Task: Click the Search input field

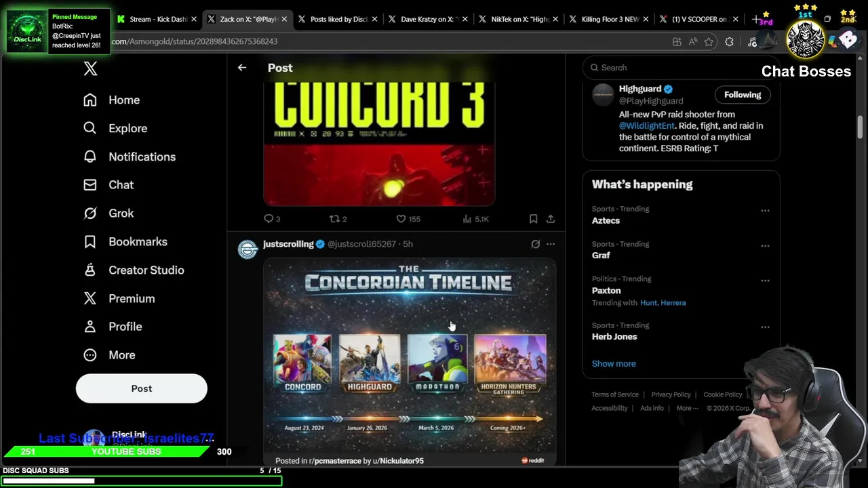Action: [681, 67]
